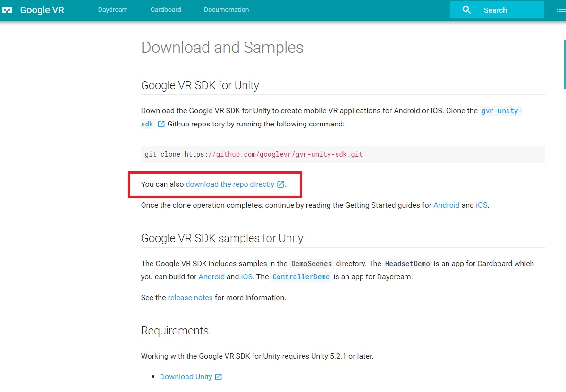Click the download the repo directly link

[230, 184]
